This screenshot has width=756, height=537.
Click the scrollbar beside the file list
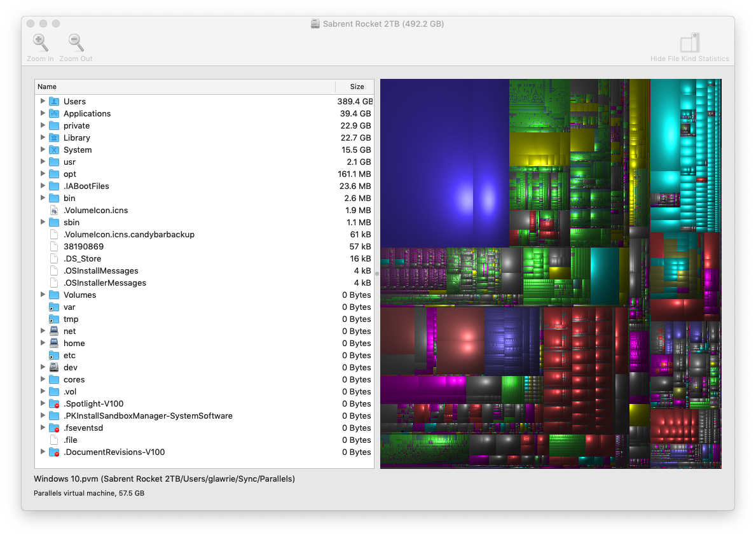click(x=375, y=274)
